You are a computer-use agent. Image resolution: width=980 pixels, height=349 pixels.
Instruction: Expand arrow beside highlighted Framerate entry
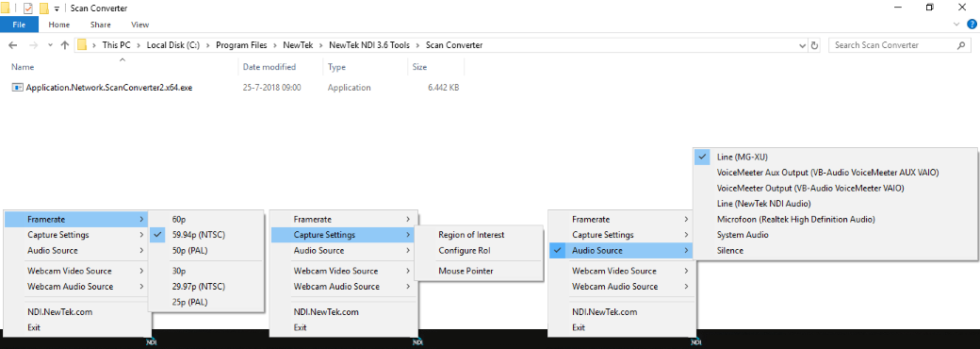coord(142,220)
